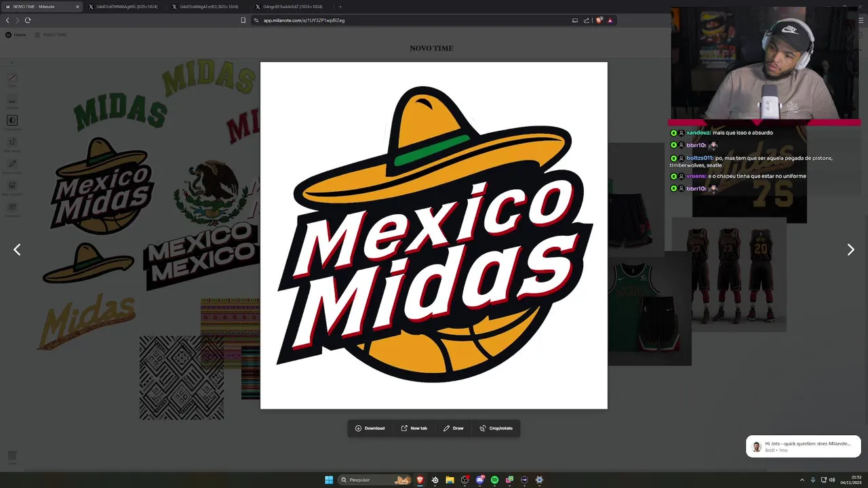Open a new browser tab

click(x=340, y=7)
